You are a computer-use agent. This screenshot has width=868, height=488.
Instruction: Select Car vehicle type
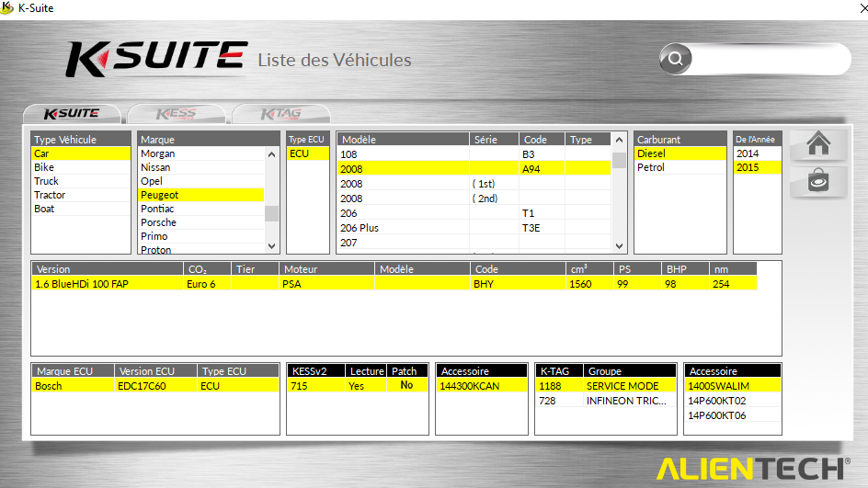[81, 153]
